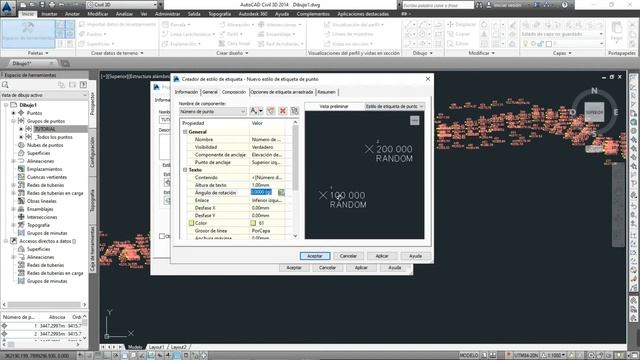Screen dimensions: 640x360
Task: Click Aplicar in the label style composer
Action: (x=382, y=256)
